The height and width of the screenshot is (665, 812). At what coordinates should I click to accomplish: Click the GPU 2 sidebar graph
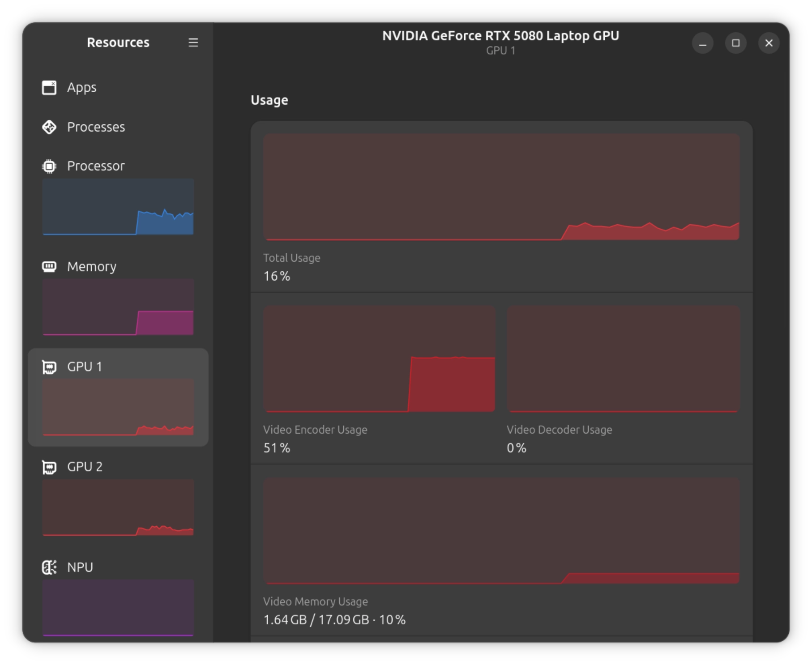[118, 507]
